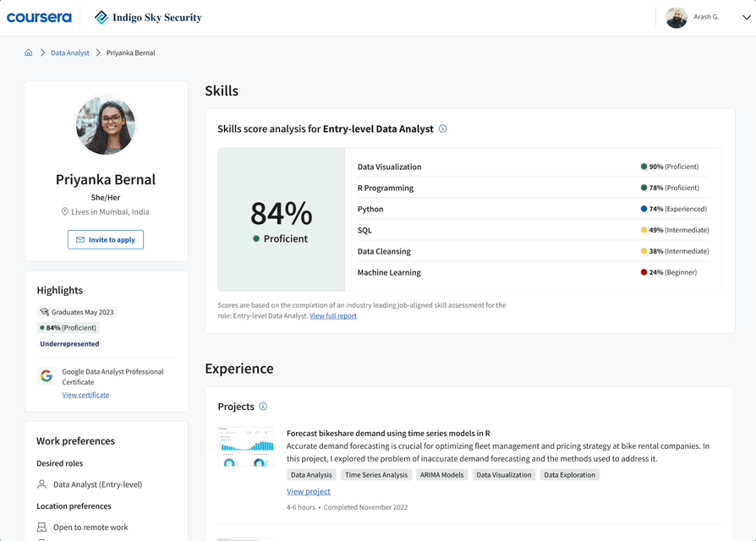Select the ARIMA Models tag
The width and height of the screenshot is (756, 541).
441,475
